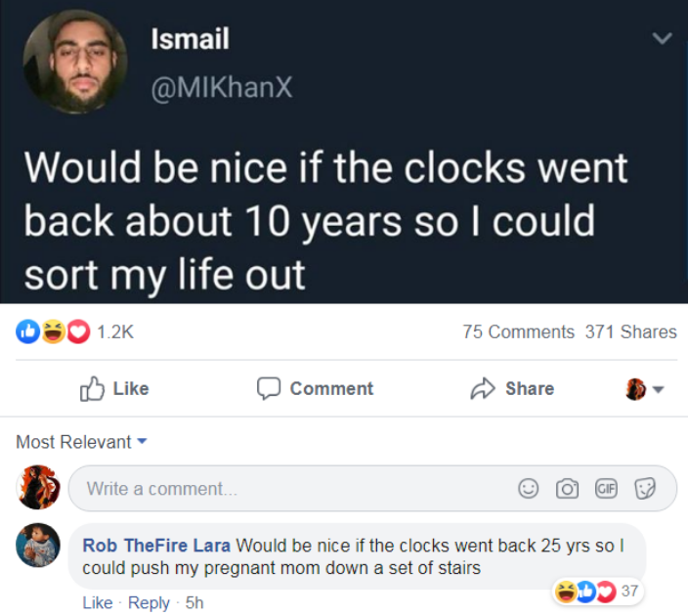This screenshot has width=688, height=616.
Task: Click the emoji icon in comment box
Action: pyautogui.click(x=528, y=488)
